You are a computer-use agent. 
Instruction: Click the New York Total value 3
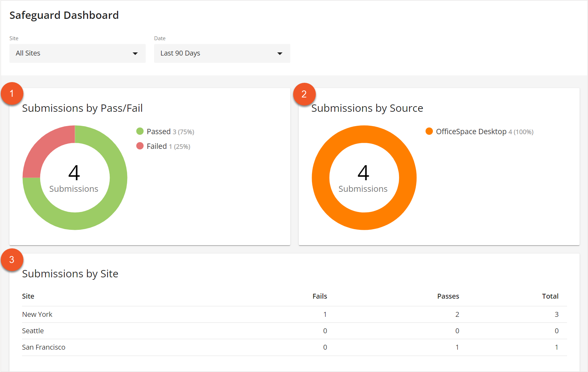click(x=557, y=314)
